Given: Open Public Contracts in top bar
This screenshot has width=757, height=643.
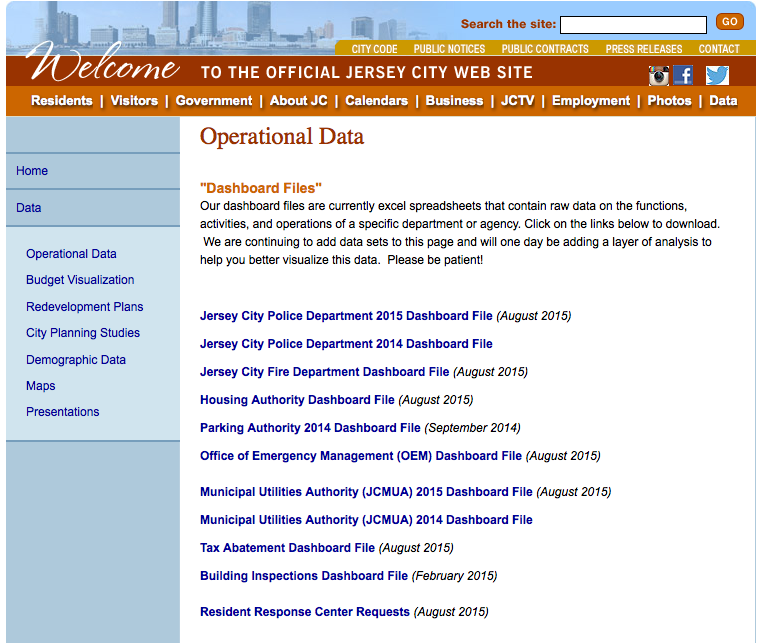Looking at the screenshot, I should pyautogui.click(x=545, y=49).
